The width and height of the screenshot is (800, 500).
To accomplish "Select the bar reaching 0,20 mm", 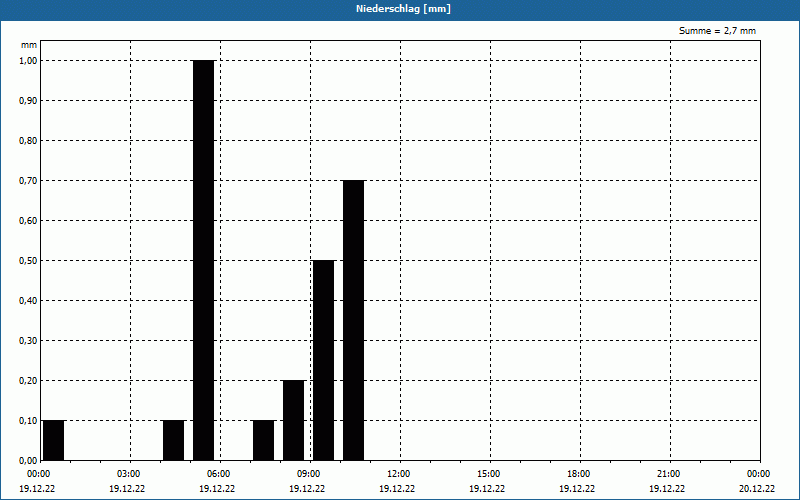I will (x=293, y=420).
